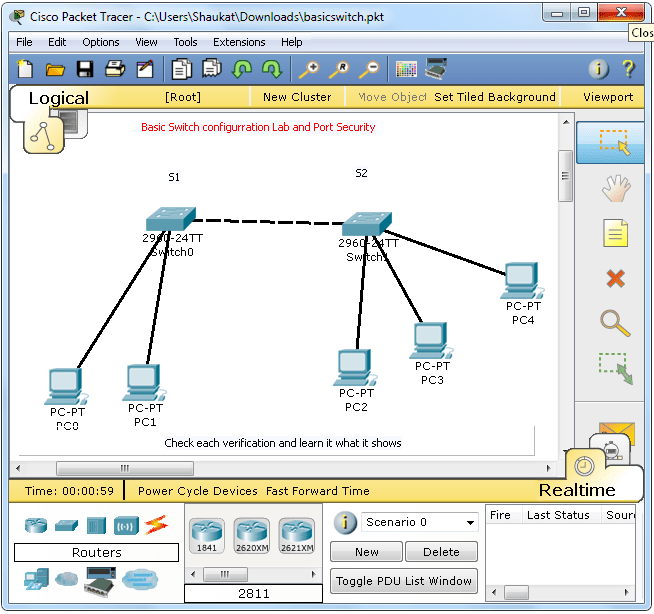Image resolution: width=654 pixels, height=614 pixels.
Task: Click the New Cluster button
Action: [297, 97]
